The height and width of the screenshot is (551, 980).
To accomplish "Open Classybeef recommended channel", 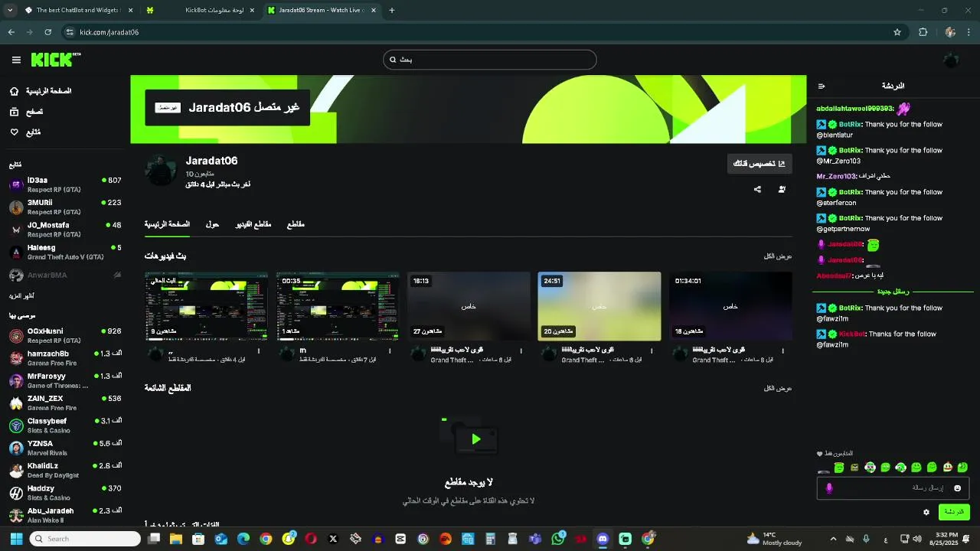I will 65,425.
